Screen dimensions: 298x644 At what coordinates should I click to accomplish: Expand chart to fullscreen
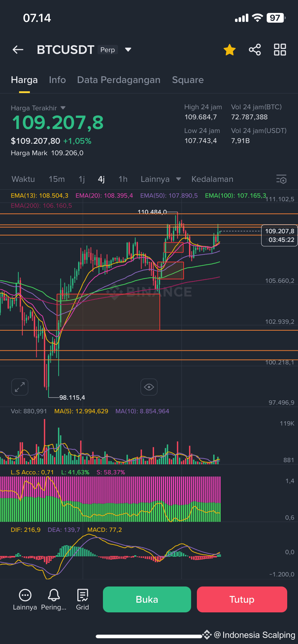pos(20,387)
